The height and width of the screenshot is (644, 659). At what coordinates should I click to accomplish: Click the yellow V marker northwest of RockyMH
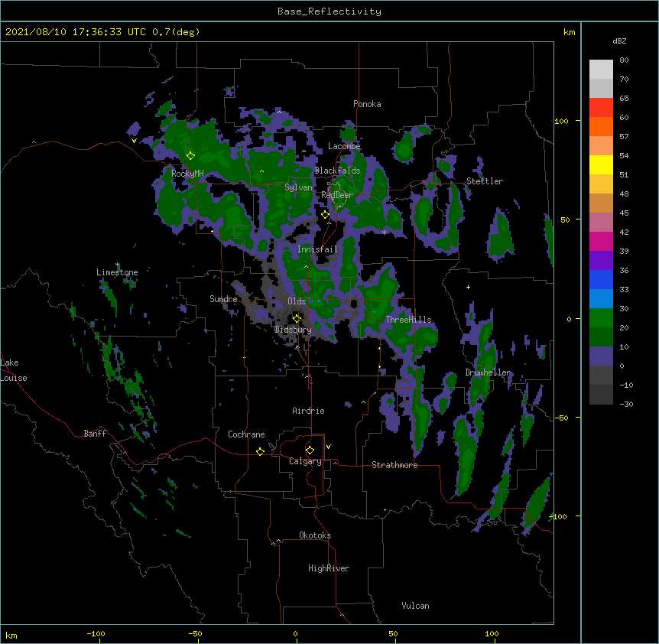[x=134, y=141]
